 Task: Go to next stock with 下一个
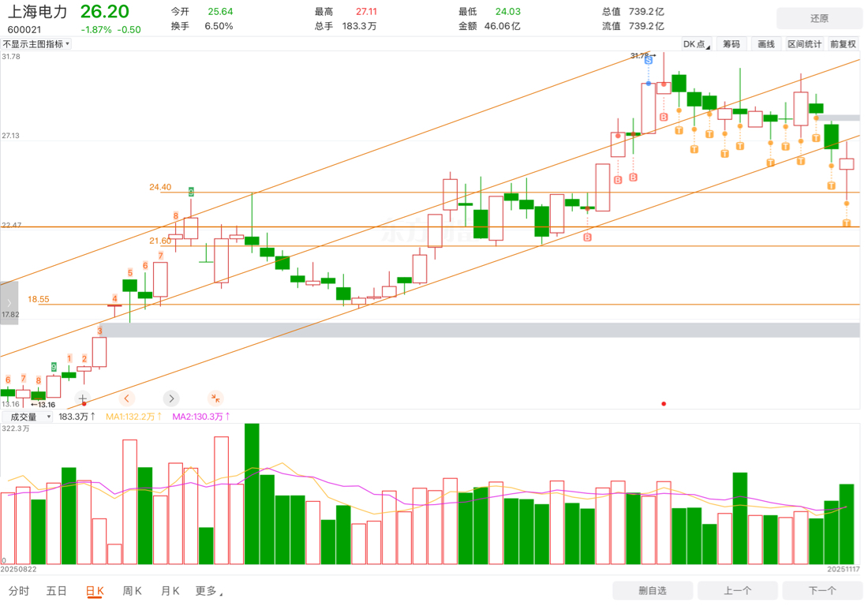tap(822, 590)
